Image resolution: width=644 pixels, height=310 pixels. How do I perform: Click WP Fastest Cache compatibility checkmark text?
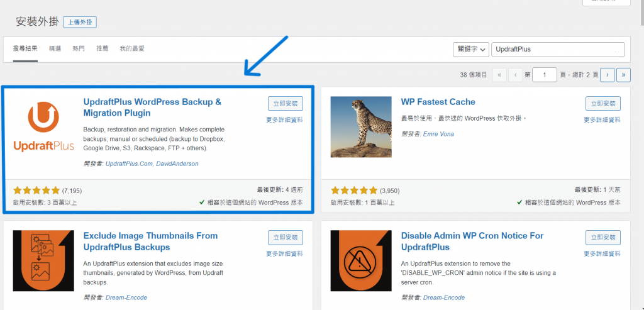[x=569, y=202]
